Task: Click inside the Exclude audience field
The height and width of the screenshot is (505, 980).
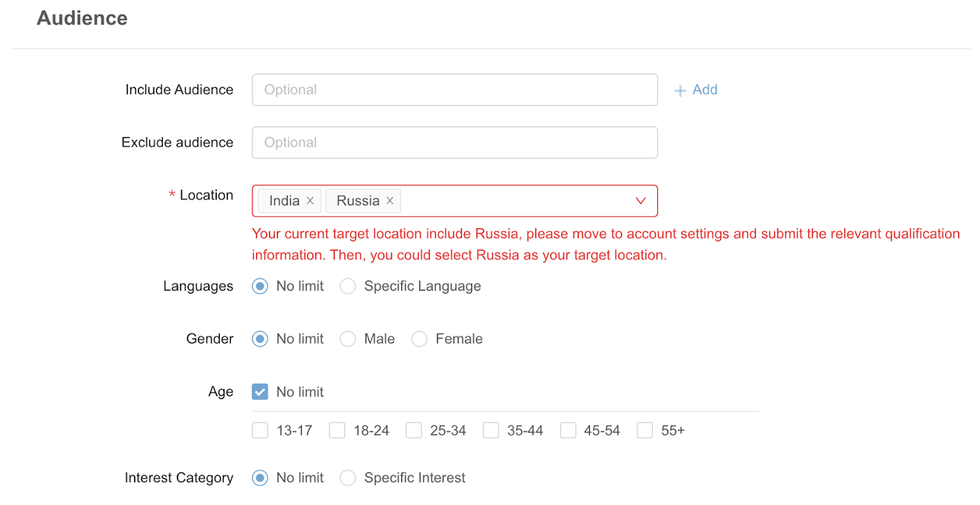Action: click(x=454, y=142)
